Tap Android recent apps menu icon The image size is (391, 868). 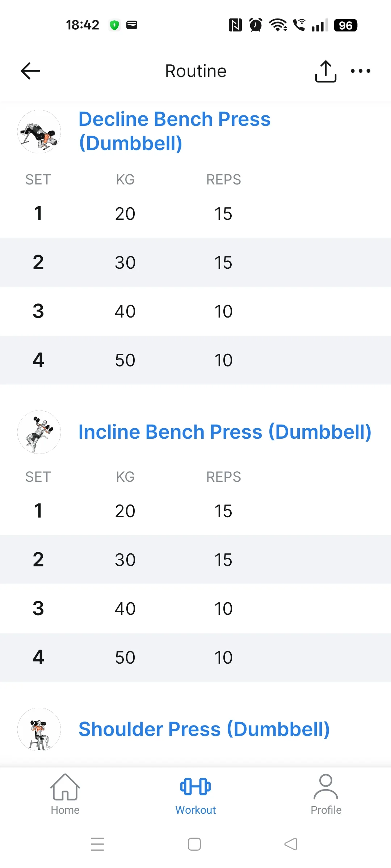[97, 844]
